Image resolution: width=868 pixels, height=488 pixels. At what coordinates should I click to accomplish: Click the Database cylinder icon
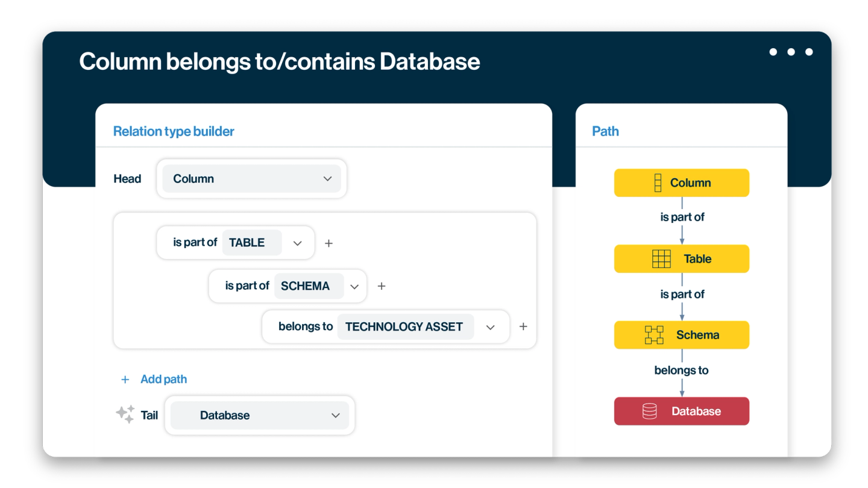(x=649, y=411)
